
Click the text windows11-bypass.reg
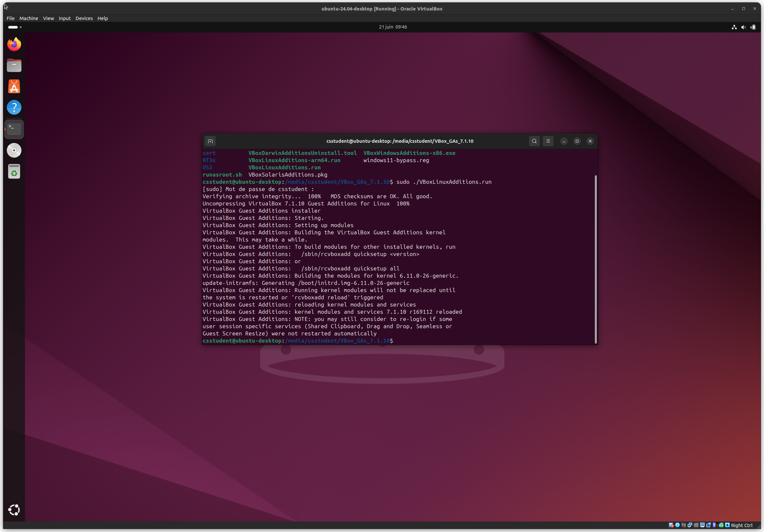click(x=396, y=160)
